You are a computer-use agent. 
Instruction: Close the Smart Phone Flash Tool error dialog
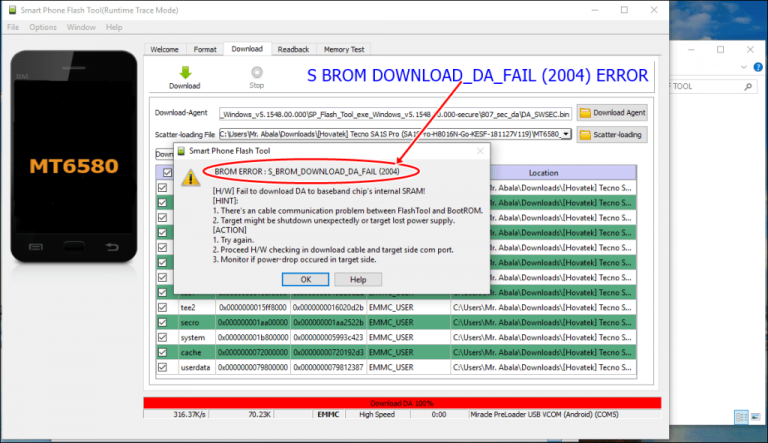(x=481, y=151)
